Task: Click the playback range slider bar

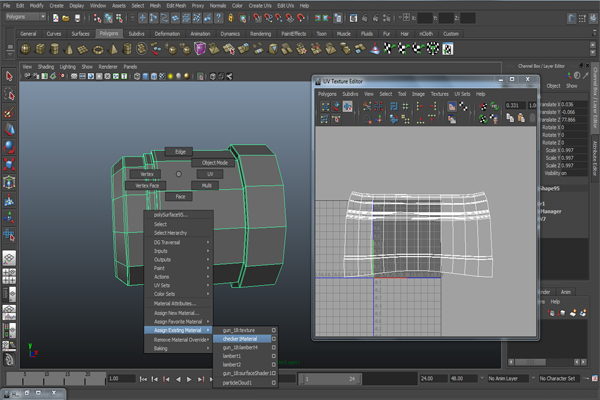Action: (330, 379)
